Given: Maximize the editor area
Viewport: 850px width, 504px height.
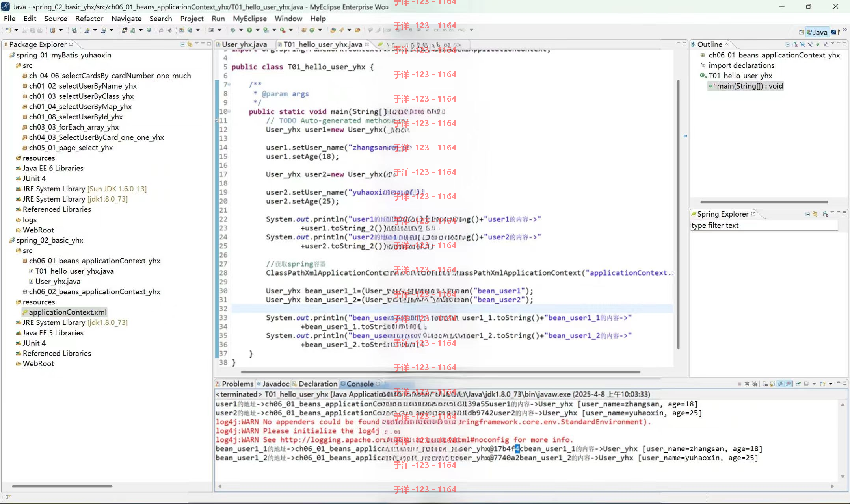Looking at the screenshot, I should point(684,43).
